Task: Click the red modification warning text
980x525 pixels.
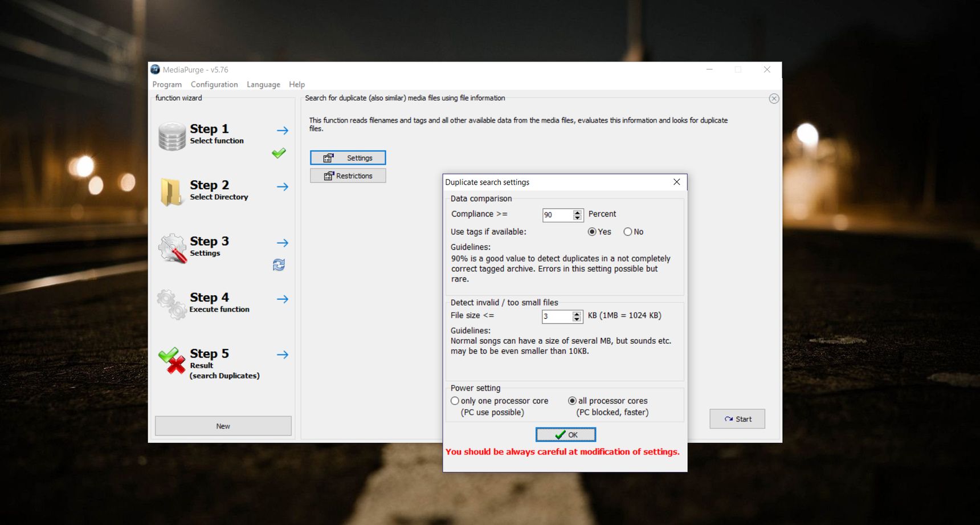Action: [x=562, y=451]
